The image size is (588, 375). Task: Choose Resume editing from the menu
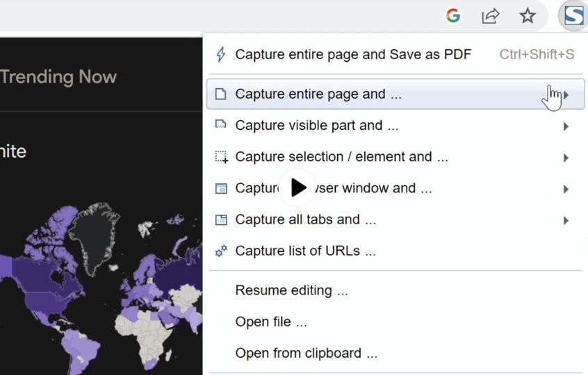coord(291,290)
